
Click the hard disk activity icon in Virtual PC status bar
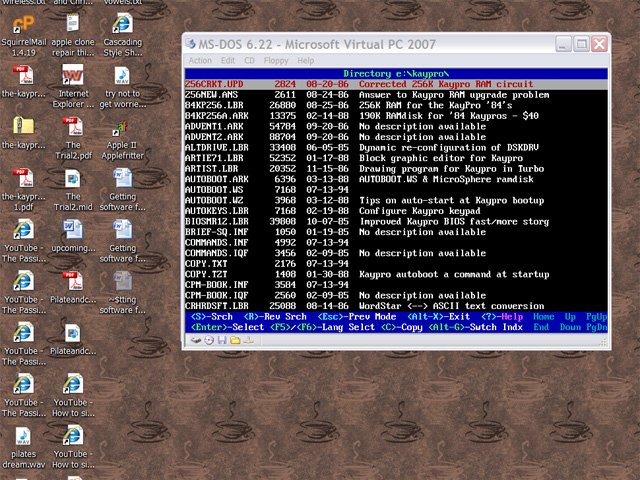pyautogui.click(x=196, y=340)
